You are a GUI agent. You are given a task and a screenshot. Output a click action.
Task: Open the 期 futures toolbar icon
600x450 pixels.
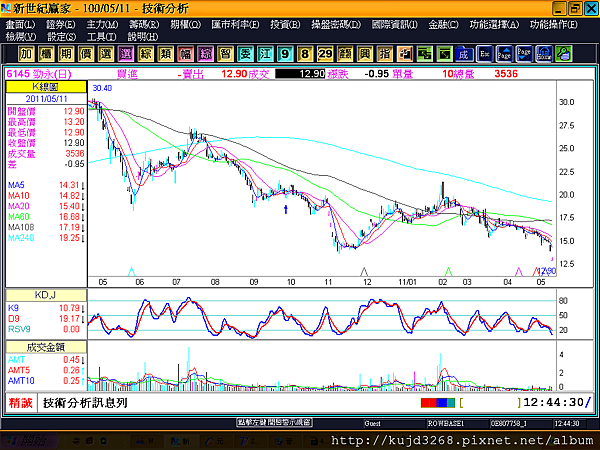tap(66, 54)
